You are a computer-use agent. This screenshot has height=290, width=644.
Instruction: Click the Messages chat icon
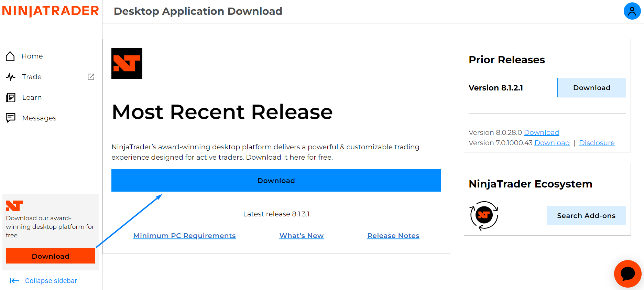11,118
